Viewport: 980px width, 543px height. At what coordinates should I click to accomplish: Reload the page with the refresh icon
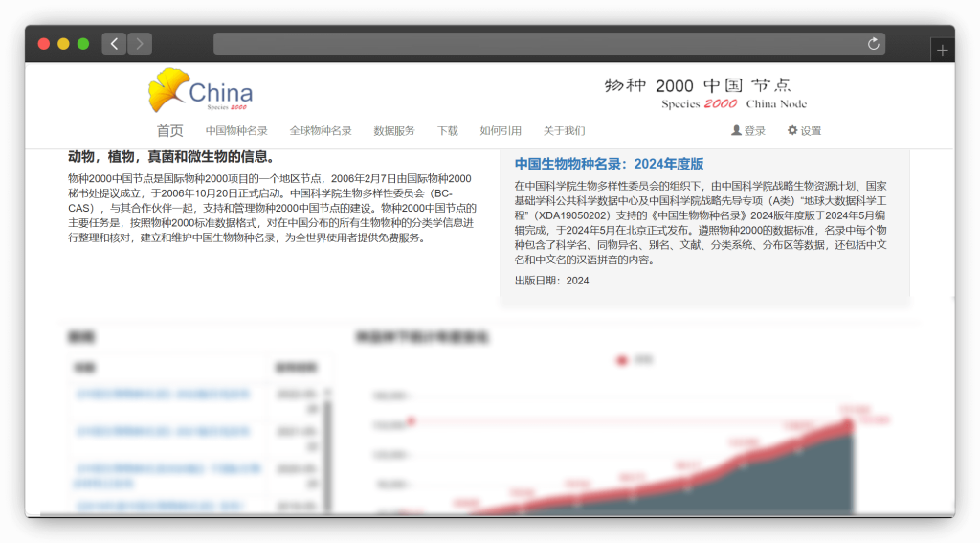click(x=873, y=44)
